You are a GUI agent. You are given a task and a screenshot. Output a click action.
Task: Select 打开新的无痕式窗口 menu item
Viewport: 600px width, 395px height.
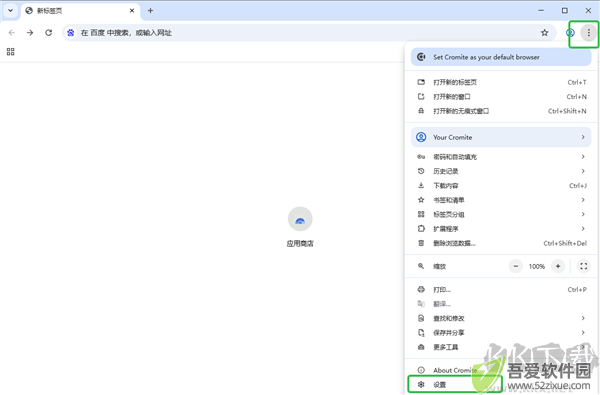click(501, 111)
